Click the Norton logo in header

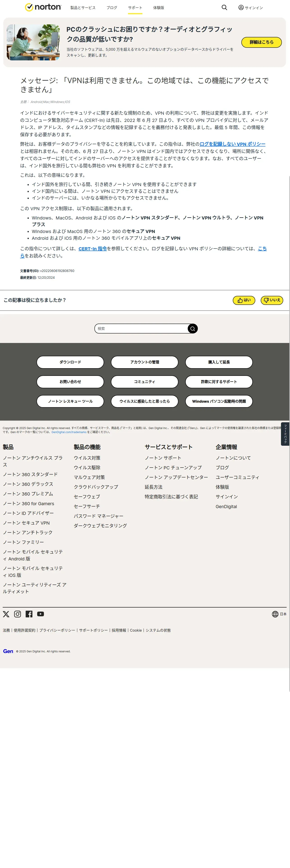coord(43,7)
